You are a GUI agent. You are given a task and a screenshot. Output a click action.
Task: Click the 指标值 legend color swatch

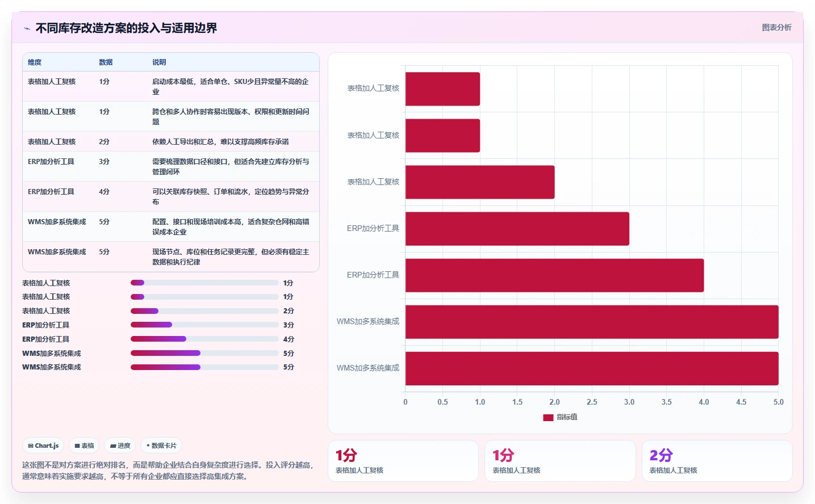(x=548, y=417)
